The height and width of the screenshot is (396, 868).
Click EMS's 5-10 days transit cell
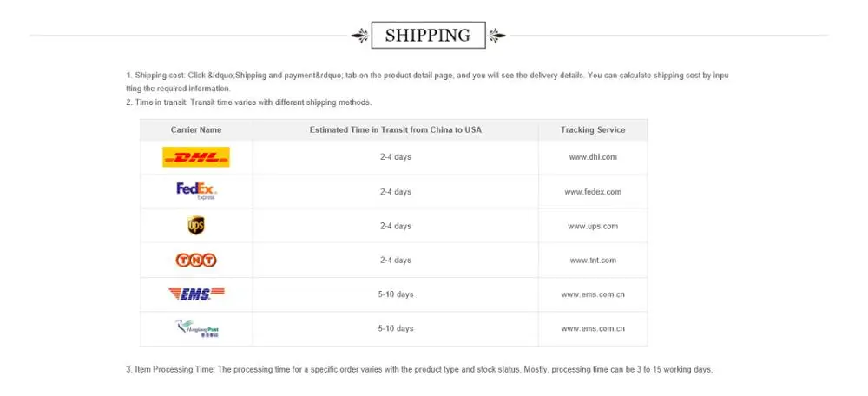coord(395,294)
